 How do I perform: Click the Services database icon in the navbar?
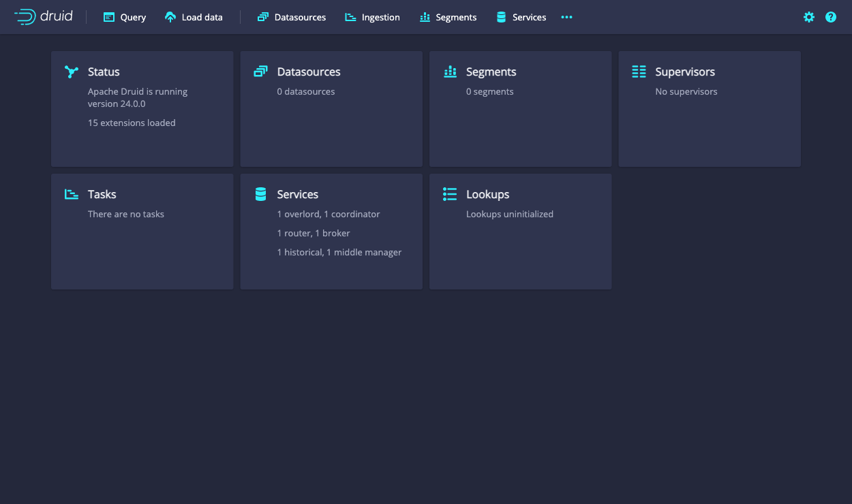pos(500,16)
